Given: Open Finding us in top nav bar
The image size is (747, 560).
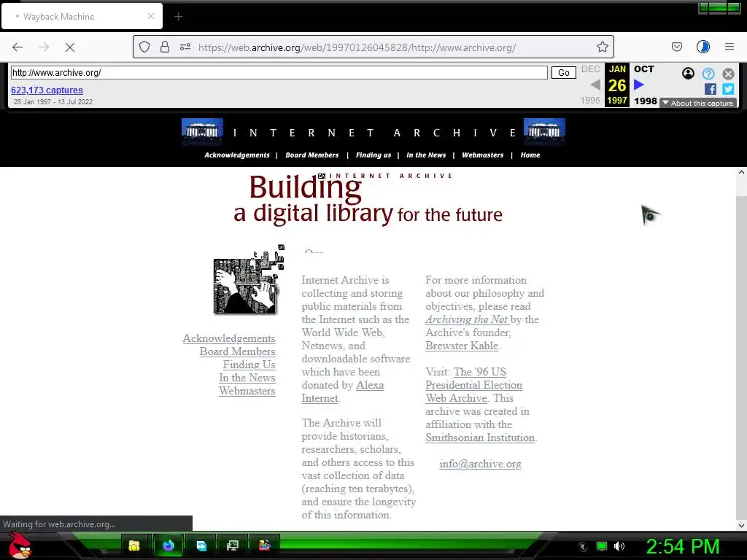Looking at the screenshot, I should point(373,155).
